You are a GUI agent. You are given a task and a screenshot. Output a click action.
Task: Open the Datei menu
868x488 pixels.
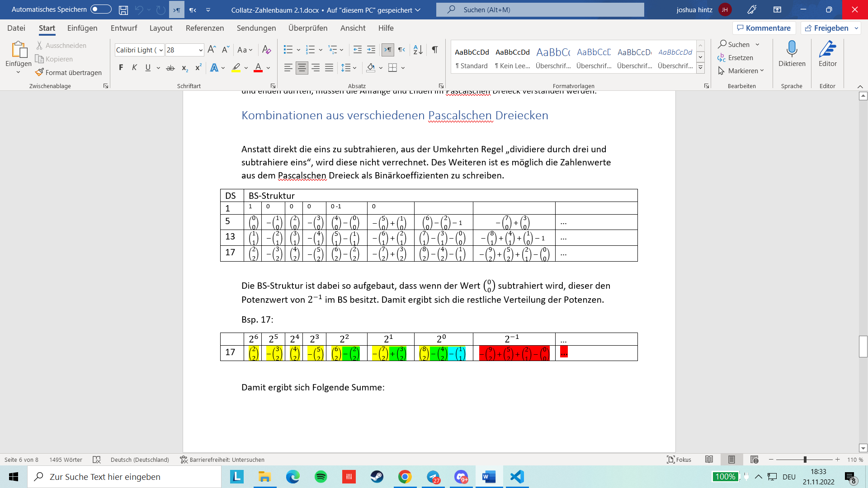[x=16, y=28]
